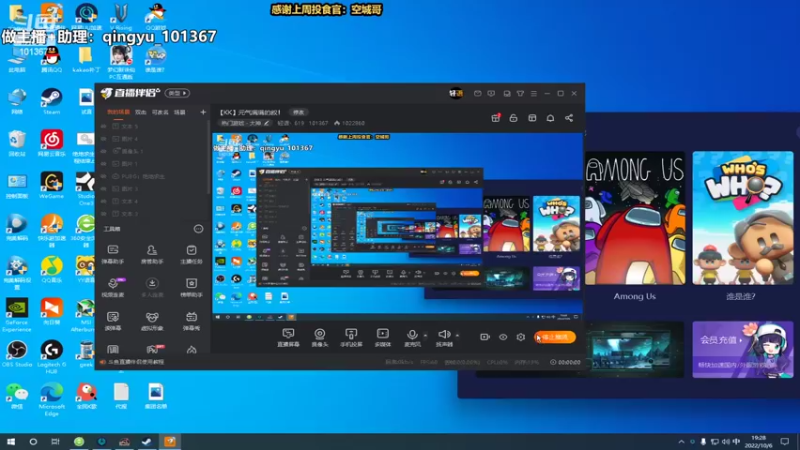800x450 pixels.
Task: Add a 手机投屏 phone cast source
Action: pyautogui.click(x=351, y=337)
